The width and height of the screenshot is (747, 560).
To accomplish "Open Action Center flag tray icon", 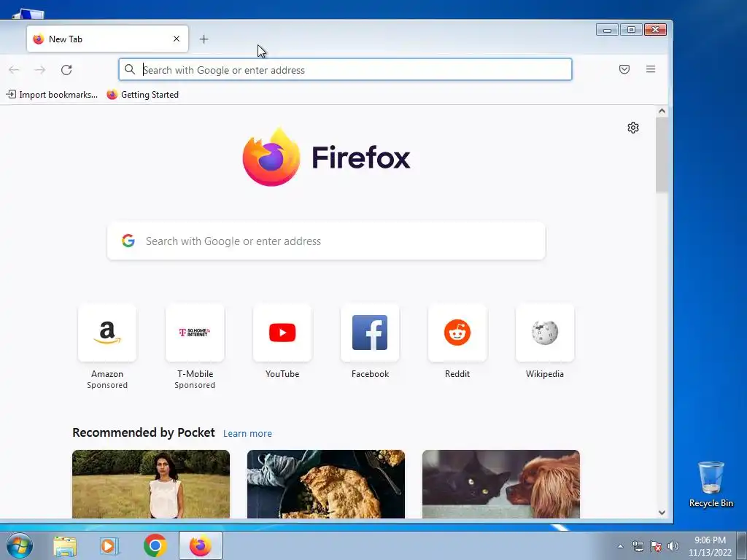I will 656,546.
